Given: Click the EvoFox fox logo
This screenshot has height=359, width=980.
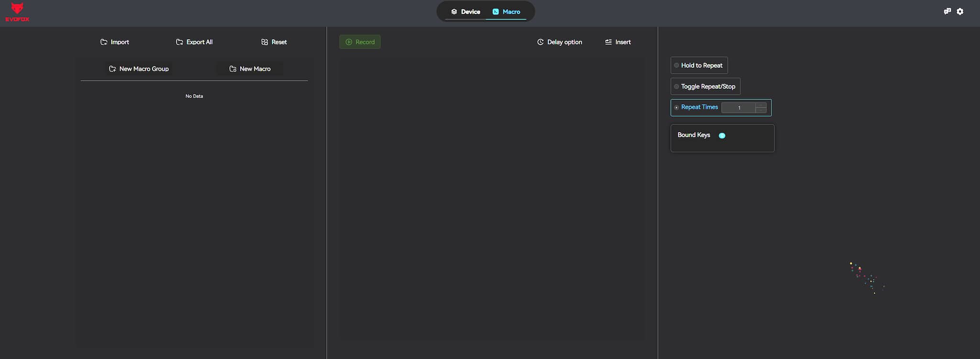Looking at the screenshot, I should pyautogui.click(x=17, y=12).
